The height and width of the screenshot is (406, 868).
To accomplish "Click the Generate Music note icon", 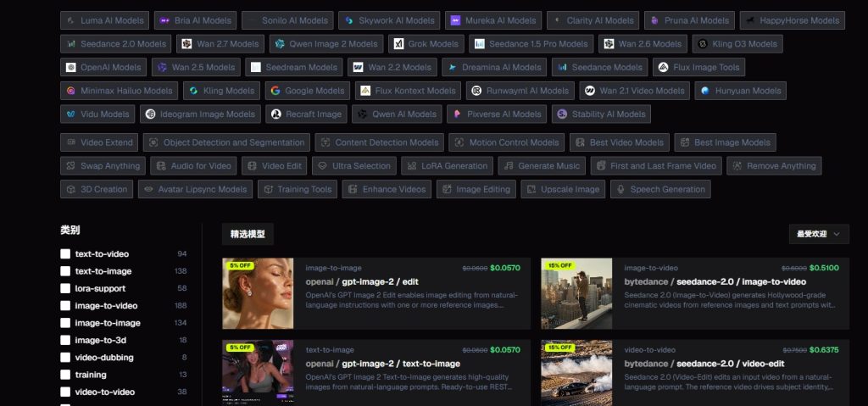I will pos(509,165).
